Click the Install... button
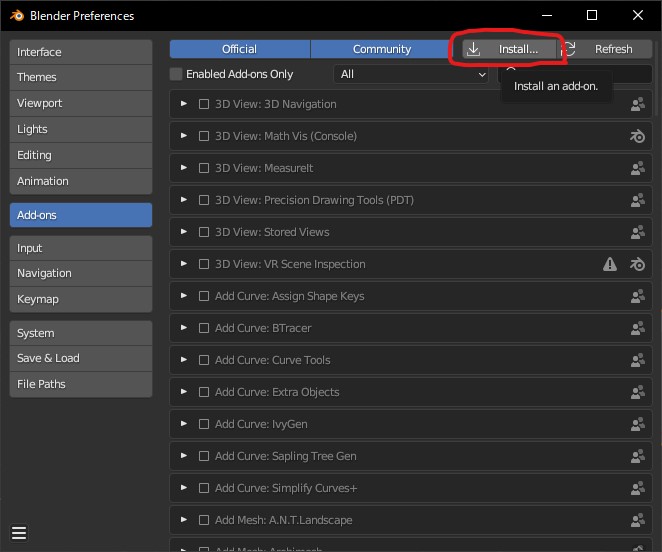The width and height of the screenshot is (662, 552). point(508,49)
